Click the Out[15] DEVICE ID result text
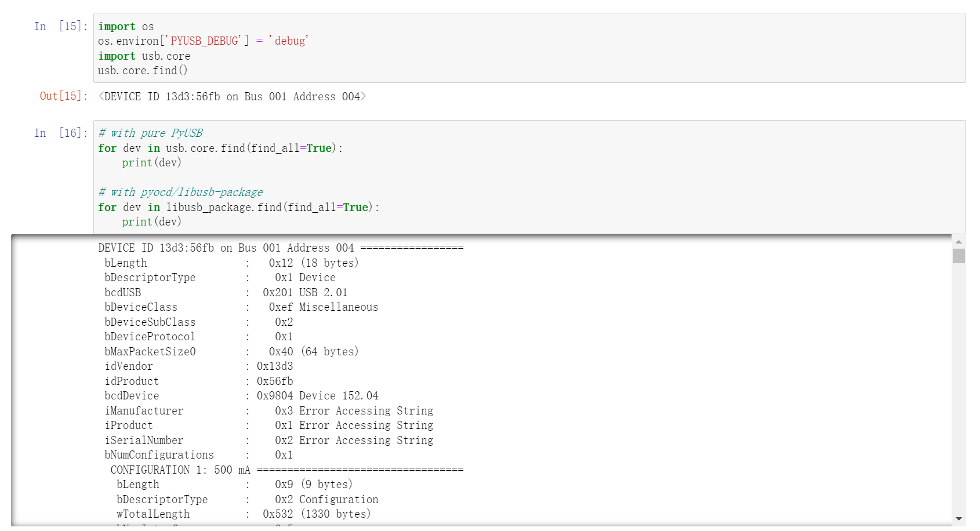Screen dimensions: 980x531 232,97
